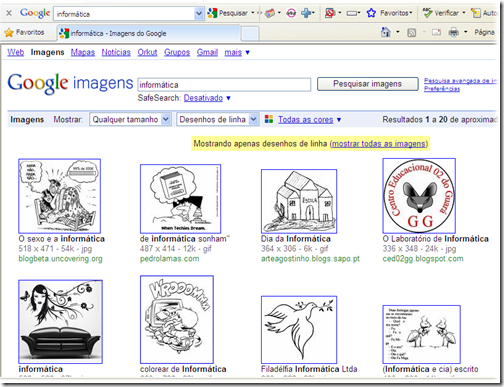Open the Notícias link
Screen dimensions: 504x387
[x=116, y=52]
